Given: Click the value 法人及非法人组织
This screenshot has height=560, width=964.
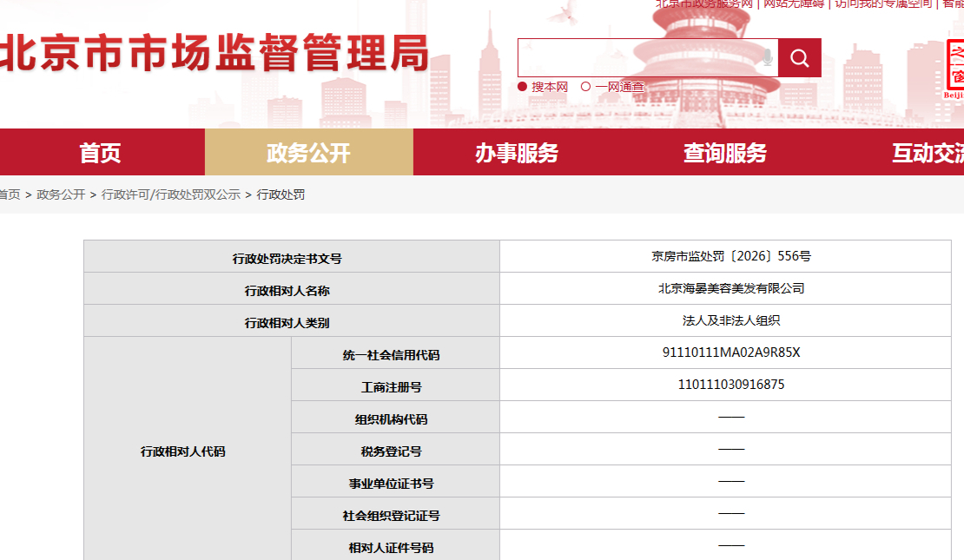Looking at the screenshot, I should (731, 320).
